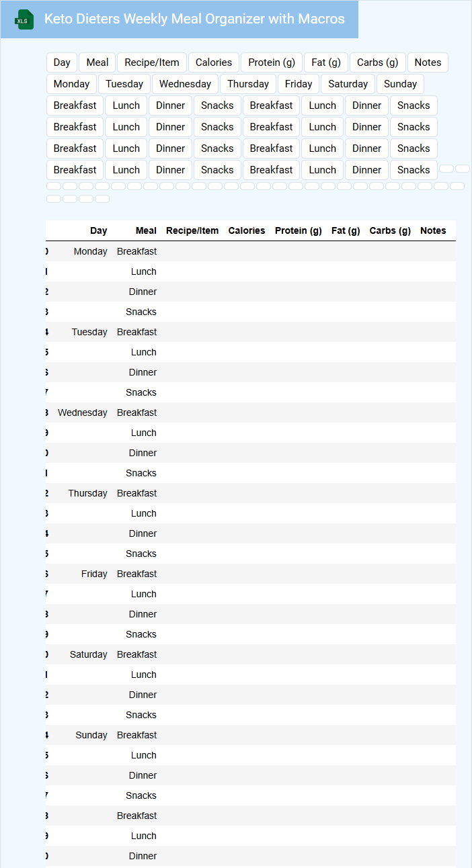Image resolution: width=472 pixels, height=868 pixels.
Task: Click the Fat (g) table column header
Action: 346,230
